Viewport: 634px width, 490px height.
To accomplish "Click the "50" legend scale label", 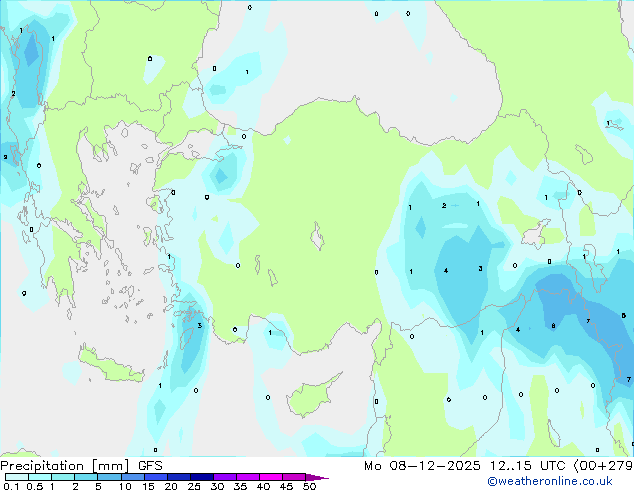I will coord(309,486).
